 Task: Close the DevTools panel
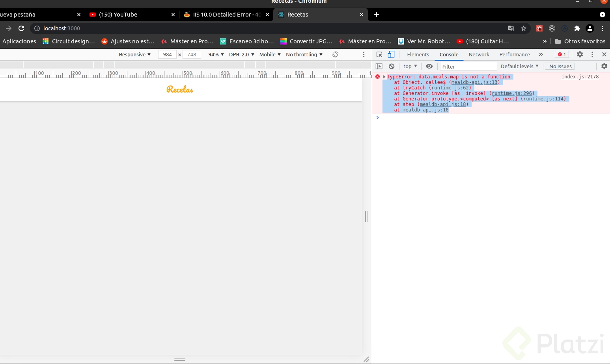[604, 54]
